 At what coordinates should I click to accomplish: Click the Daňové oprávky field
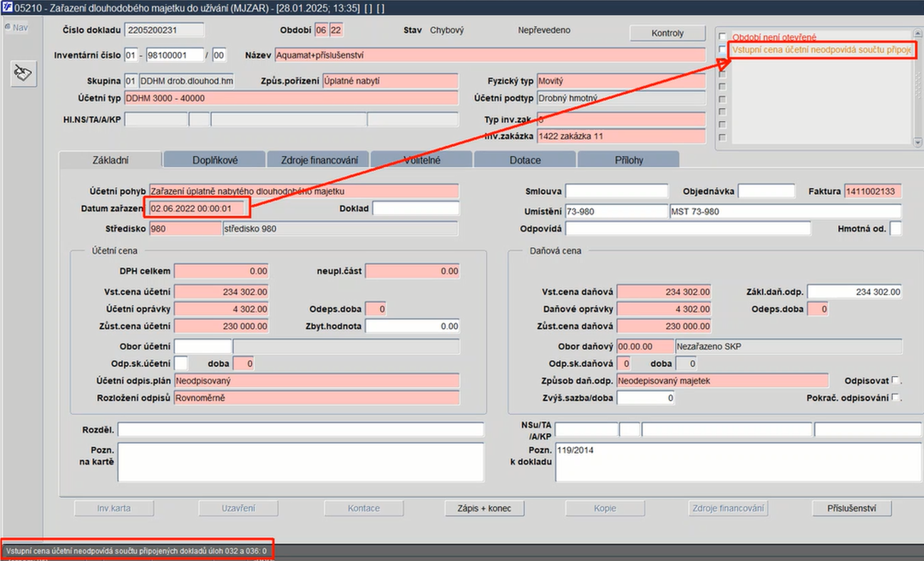coord(664,309)
